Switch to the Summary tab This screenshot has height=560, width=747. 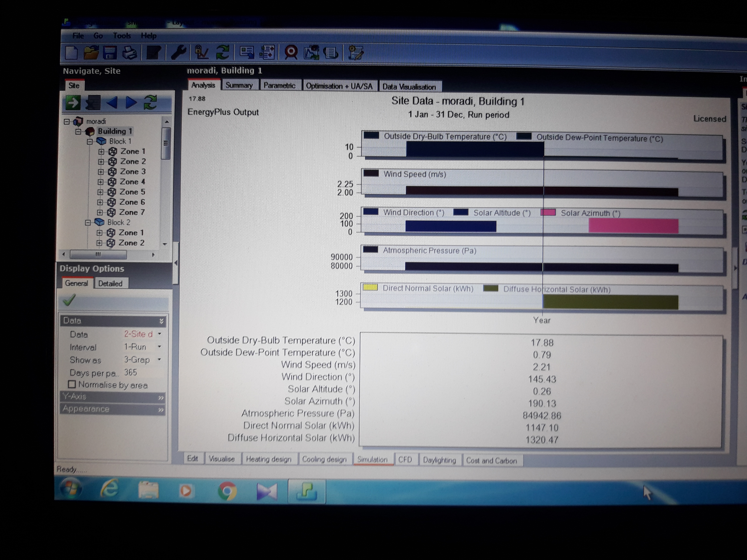pos(239,85)
